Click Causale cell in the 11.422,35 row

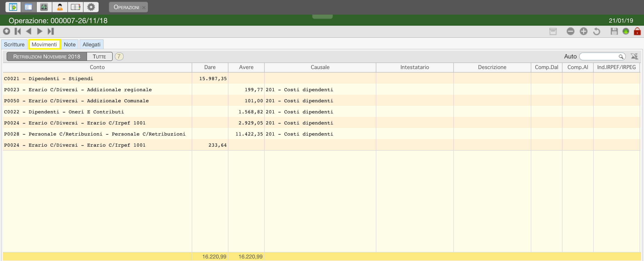tap(320, 134)
